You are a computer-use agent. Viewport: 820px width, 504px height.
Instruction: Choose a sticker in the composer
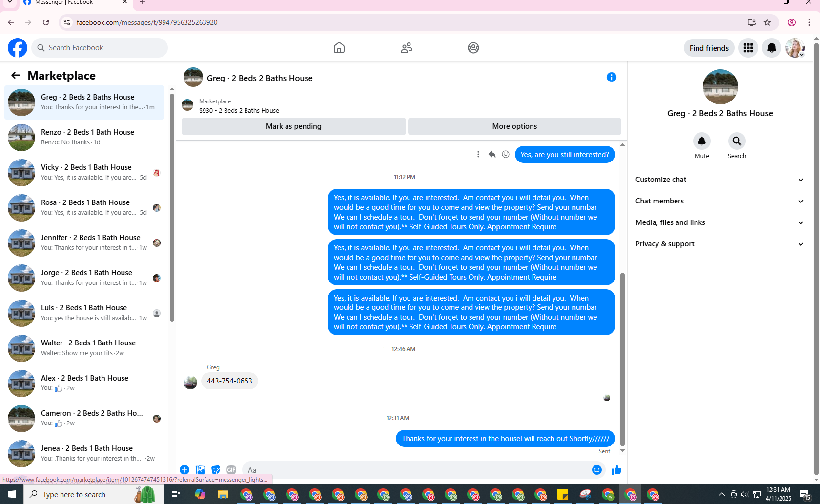pos(216,470)
